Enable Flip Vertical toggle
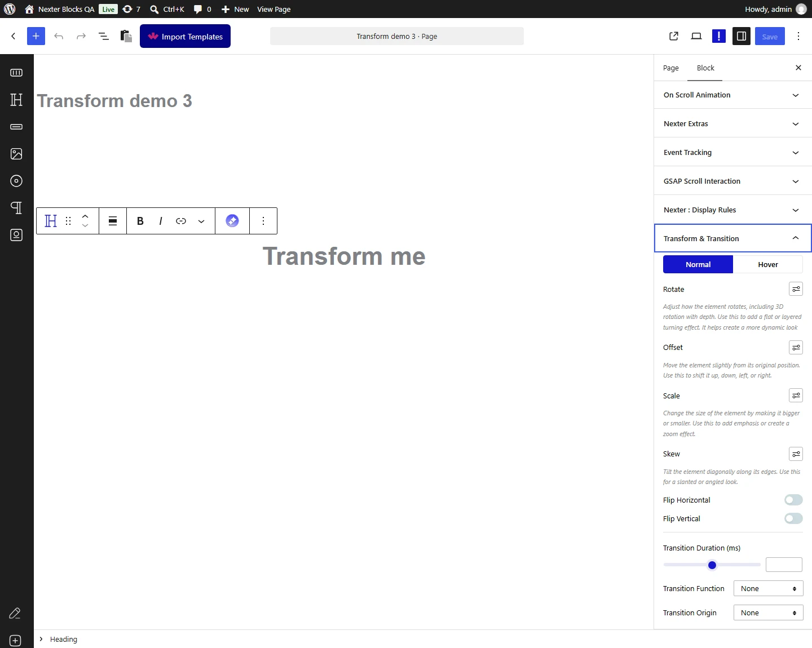The image size is (812, 648). pos(793,518)
